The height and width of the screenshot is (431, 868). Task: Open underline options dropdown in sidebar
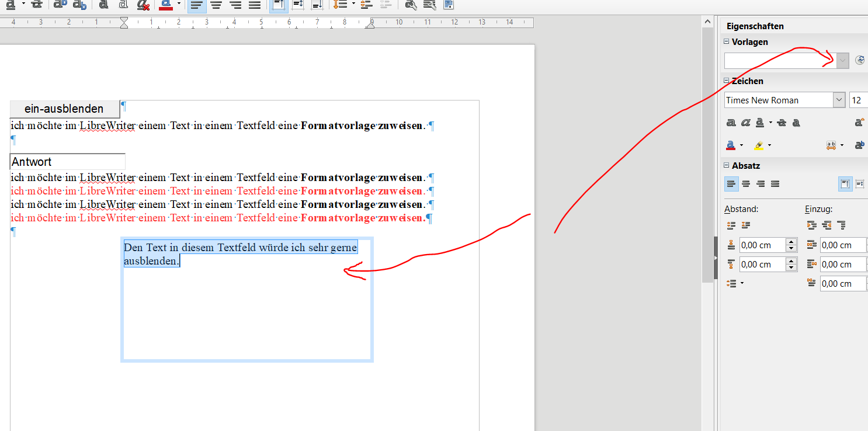pos(770,123)
